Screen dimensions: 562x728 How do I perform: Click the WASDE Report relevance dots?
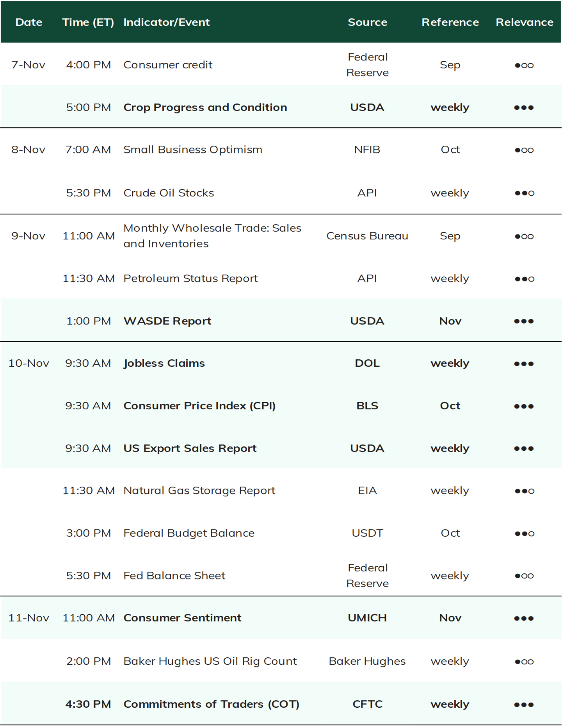coord(524,321)
